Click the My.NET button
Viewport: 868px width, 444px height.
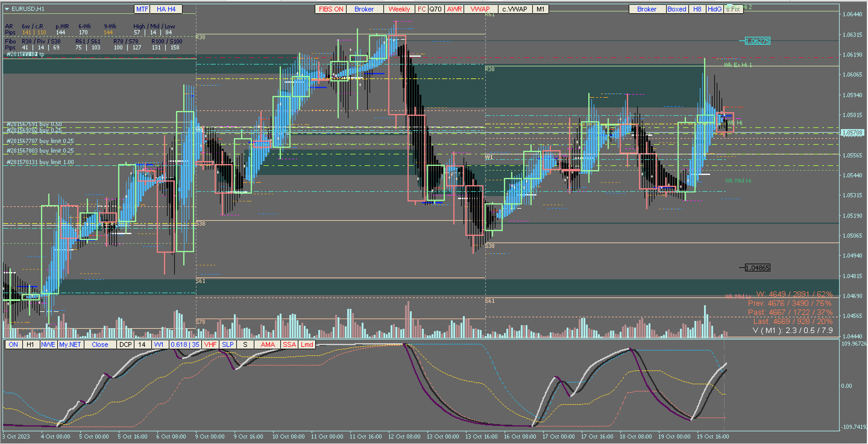(x=70, y=344)
